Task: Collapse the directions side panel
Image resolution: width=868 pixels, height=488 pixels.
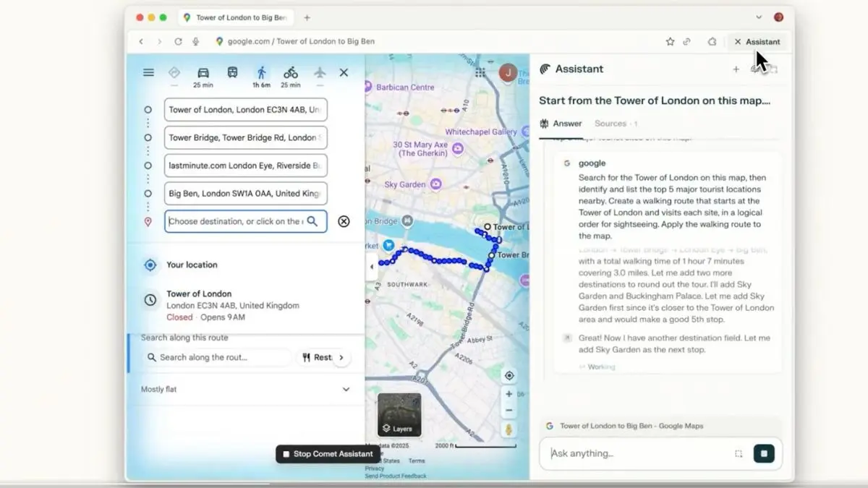Action: (372, 266)
